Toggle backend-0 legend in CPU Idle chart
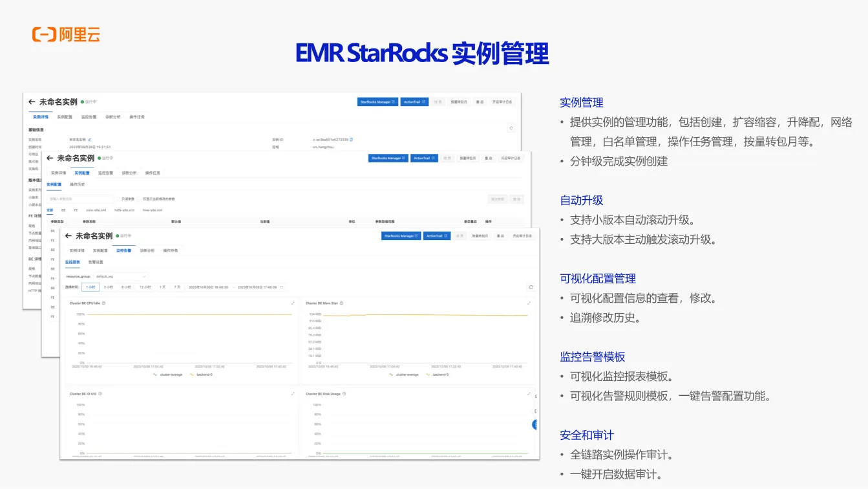Screen dimensions: 868x489 [x=201, y=375]
